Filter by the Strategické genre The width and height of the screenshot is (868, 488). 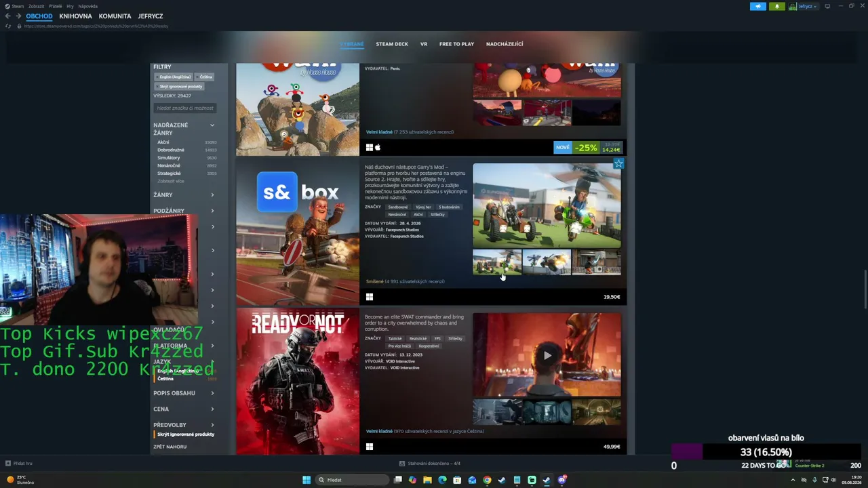click(x=169, y=174)
